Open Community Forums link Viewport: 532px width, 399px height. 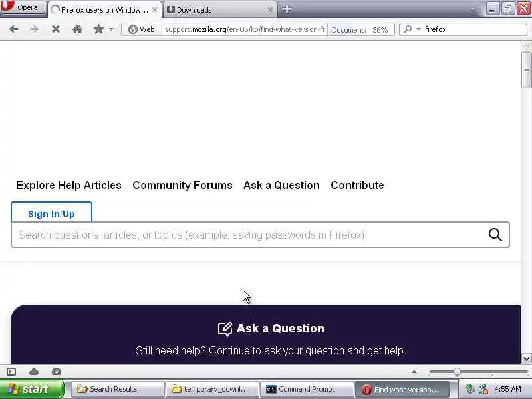point(182,186)
